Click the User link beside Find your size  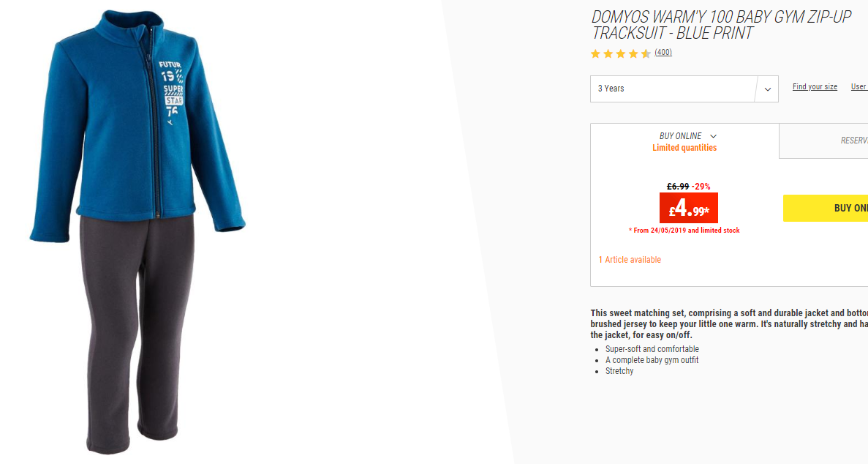(x=859, y=86)
